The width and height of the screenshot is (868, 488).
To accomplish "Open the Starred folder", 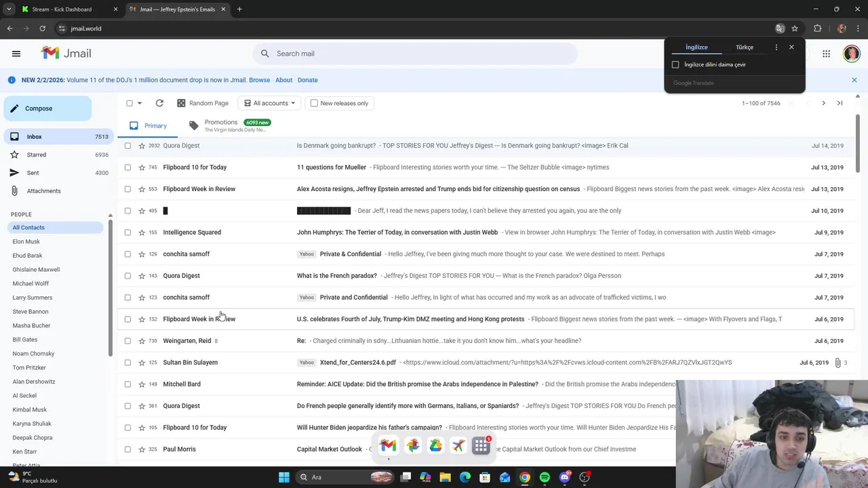I will [x=58, y=155].
